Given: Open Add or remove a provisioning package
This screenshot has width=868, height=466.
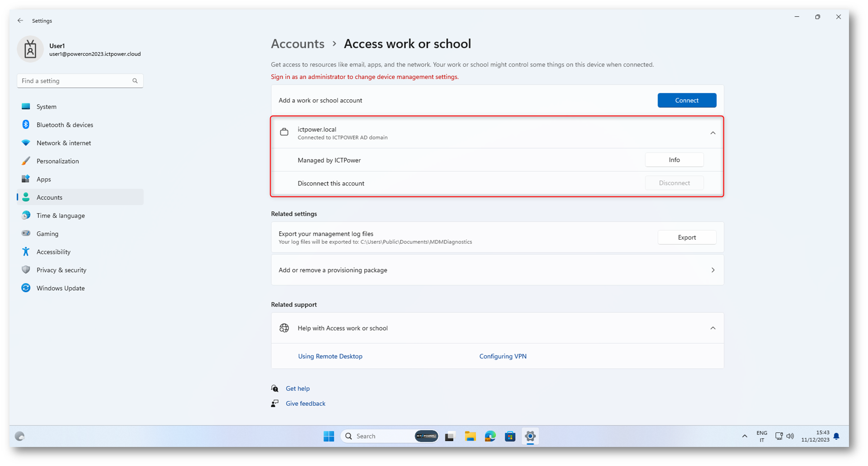Looking at the screenshot, I should [497, 270].
